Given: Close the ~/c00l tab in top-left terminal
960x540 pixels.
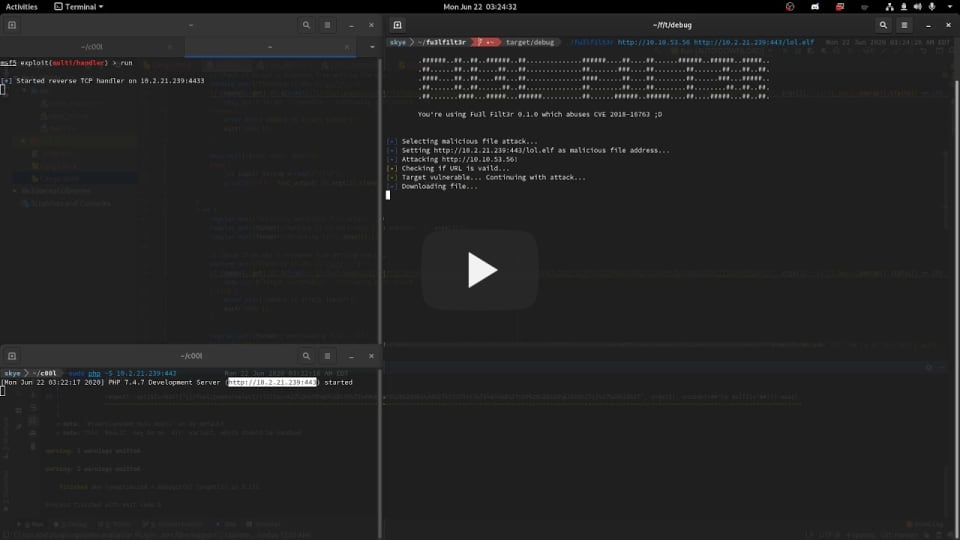Looking at the screenshot, I should (x=170, y=47).
